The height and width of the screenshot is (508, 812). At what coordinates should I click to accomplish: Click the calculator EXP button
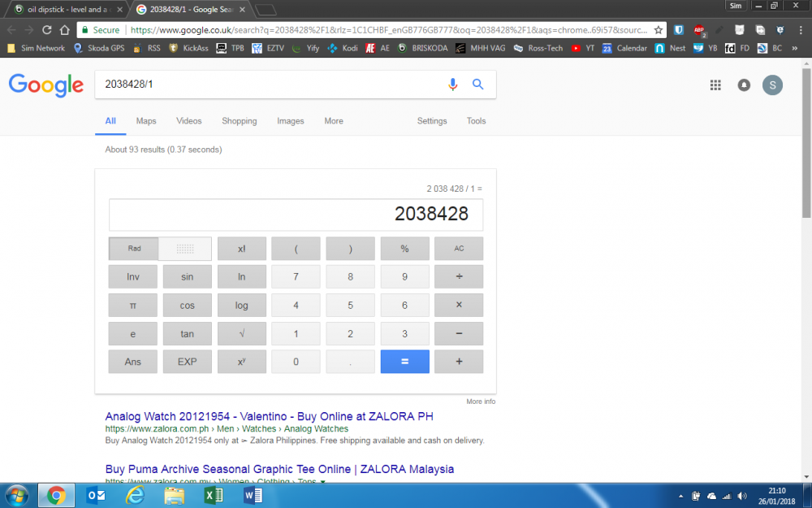coord(187,362)
